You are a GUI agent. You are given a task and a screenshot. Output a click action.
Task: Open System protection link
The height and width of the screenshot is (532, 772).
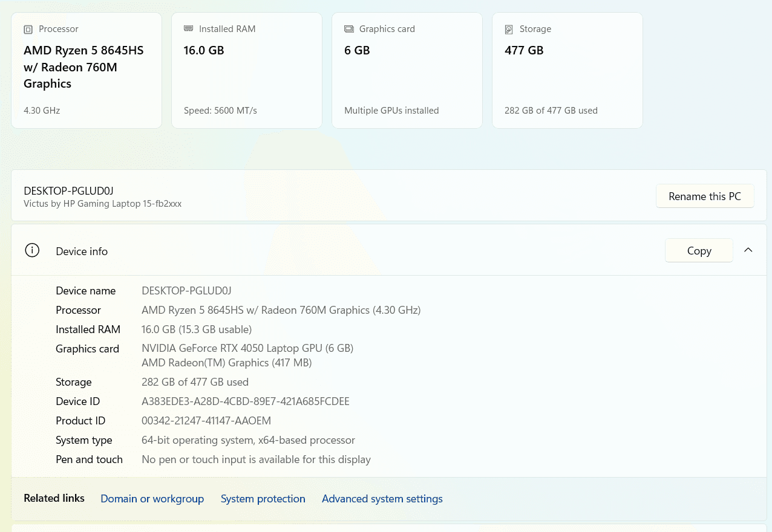(263, 499)
